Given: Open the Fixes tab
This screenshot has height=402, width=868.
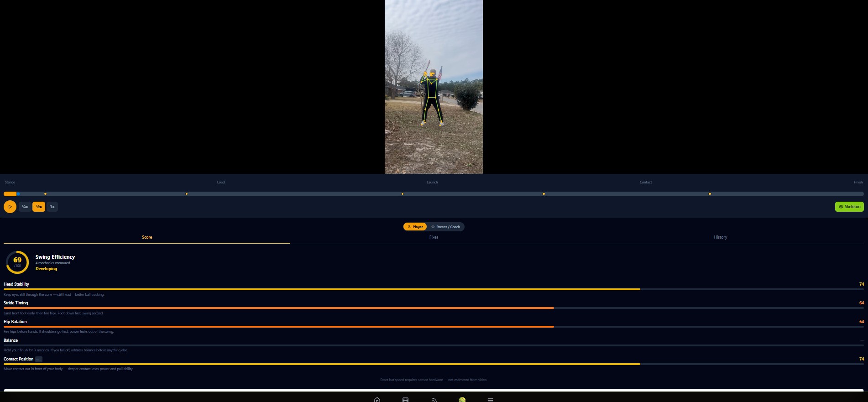Looking at the screenshot, I should click(434, 237).
